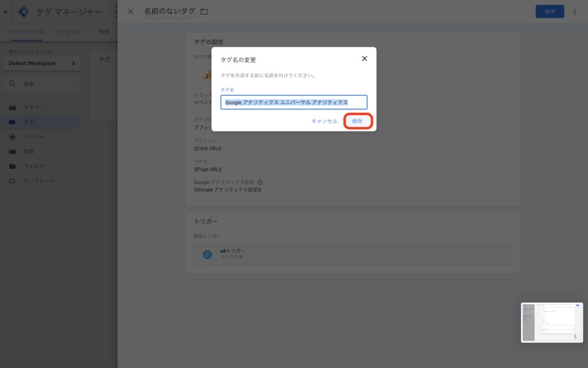Screen dimensions: 588x368
Task: Close the tag rename dialog with X
Action: [x=364, y=59]
